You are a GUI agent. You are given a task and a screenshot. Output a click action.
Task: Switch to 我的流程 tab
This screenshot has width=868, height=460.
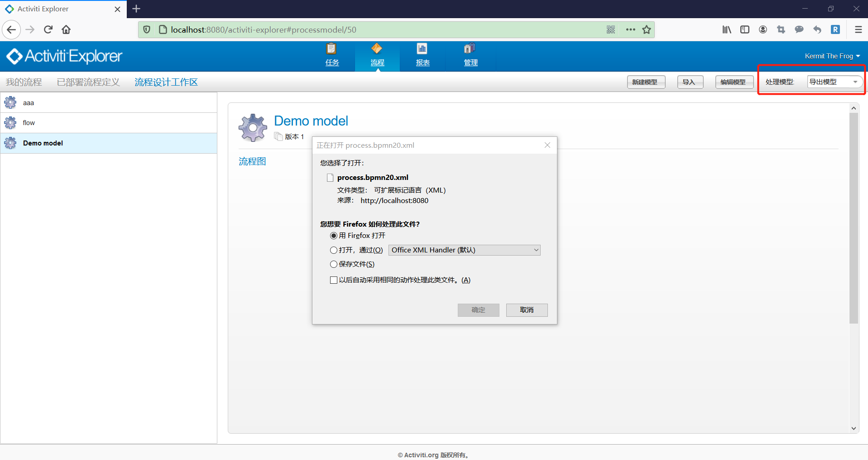[24, 82]
